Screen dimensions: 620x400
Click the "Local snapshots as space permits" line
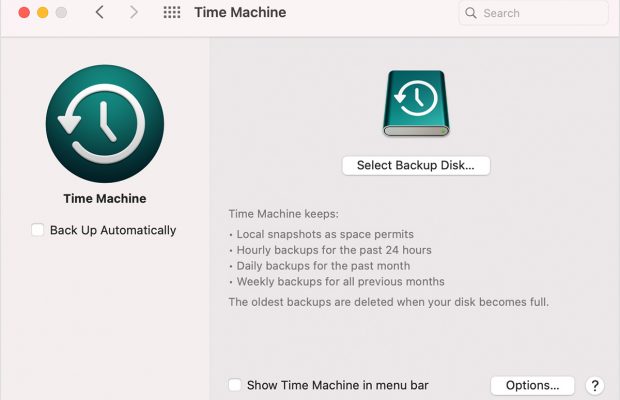coord(320,233)
